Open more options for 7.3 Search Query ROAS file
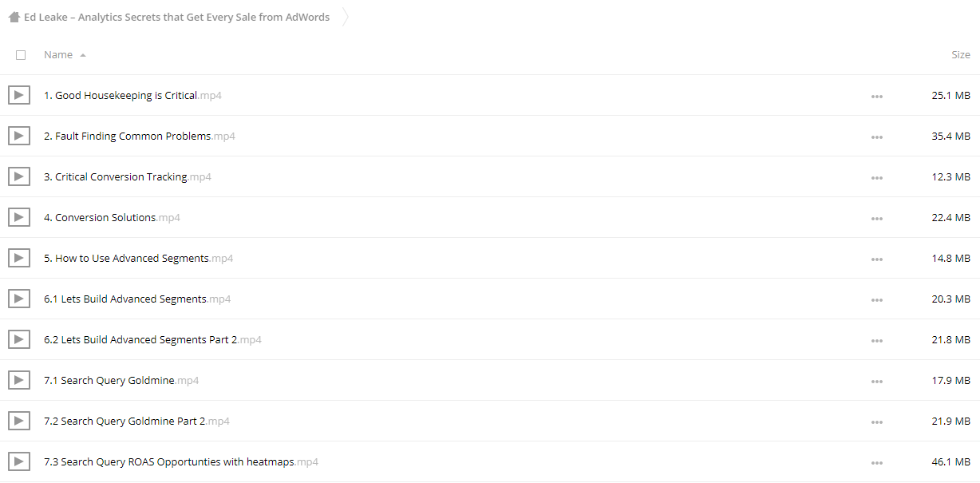980x483 pixels. pos(877,463)
